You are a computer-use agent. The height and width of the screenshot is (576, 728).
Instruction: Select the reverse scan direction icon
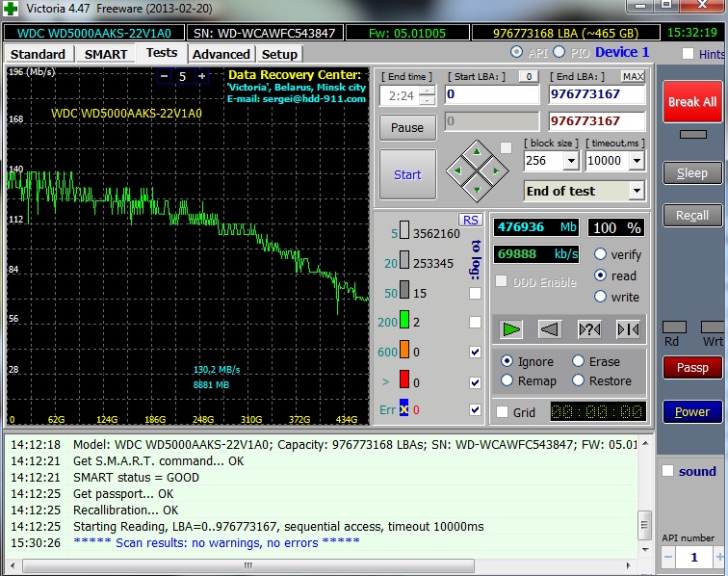pos(550,329)
